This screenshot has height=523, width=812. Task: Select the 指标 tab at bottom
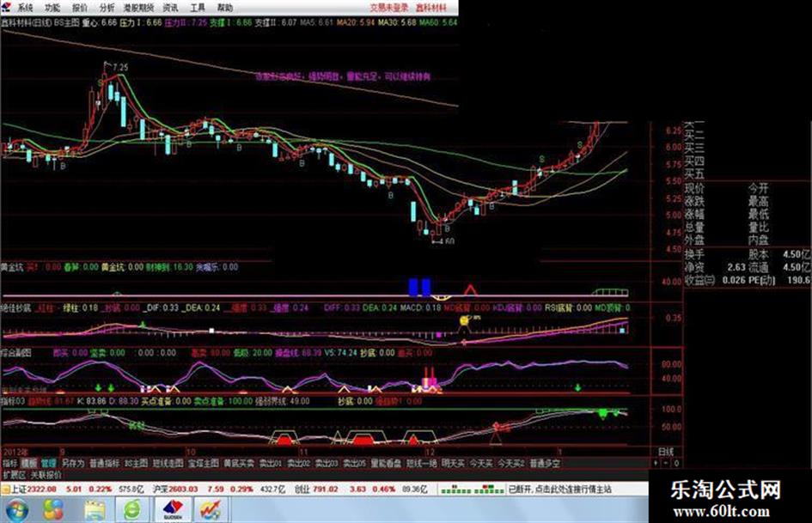coord(9,463)
